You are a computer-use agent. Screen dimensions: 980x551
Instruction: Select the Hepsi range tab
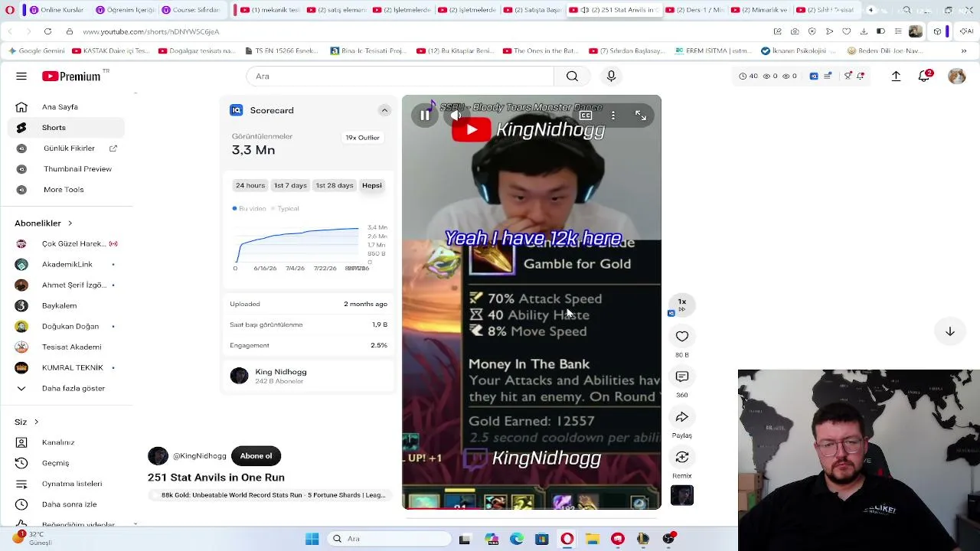[372, 185]
